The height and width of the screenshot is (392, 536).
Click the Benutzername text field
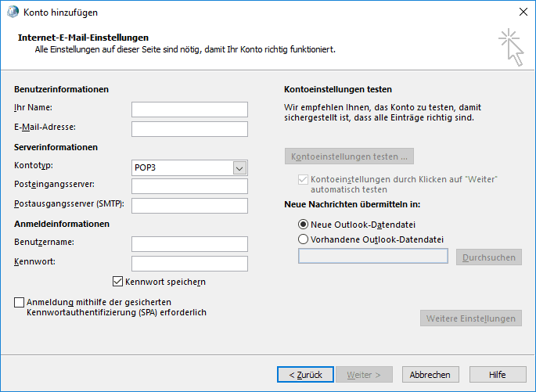coord(189,244)
